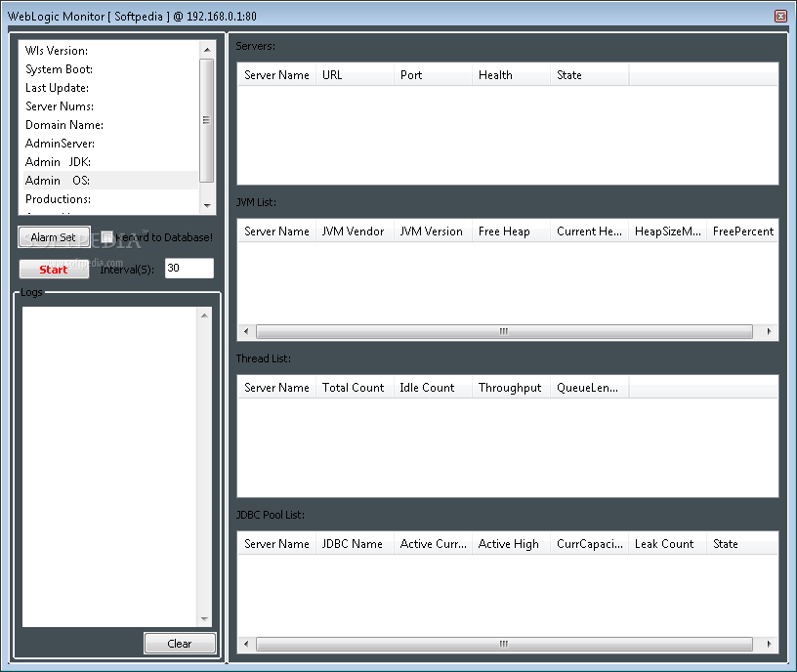The height and width of the screenshot is (672, 797).
Task: Click Logs panel scroll down arrow
Action: (204, 618)
